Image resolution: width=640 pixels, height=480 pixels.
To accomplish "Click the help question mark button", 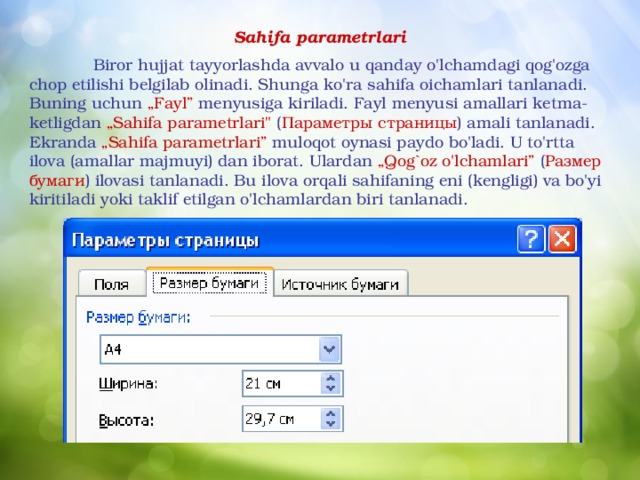I will 530,239.
